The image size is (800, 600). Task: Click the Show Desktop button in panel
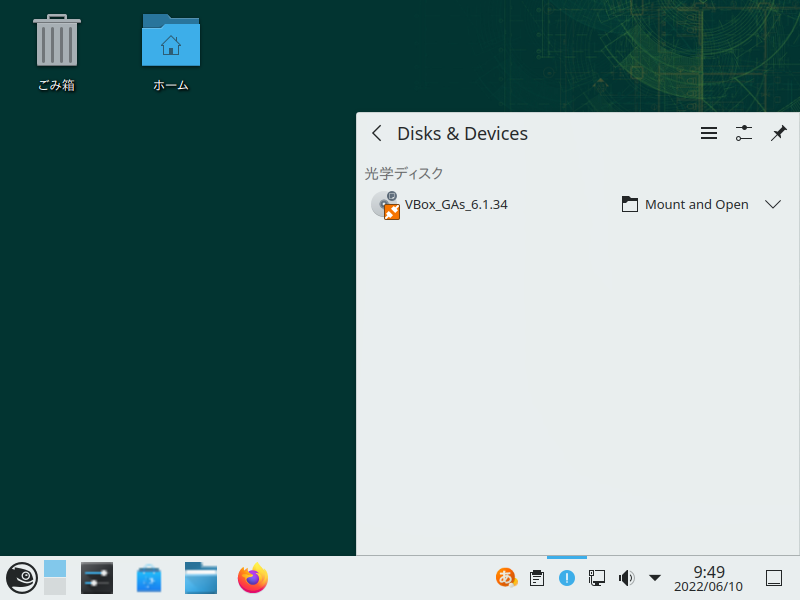[774, 578]
